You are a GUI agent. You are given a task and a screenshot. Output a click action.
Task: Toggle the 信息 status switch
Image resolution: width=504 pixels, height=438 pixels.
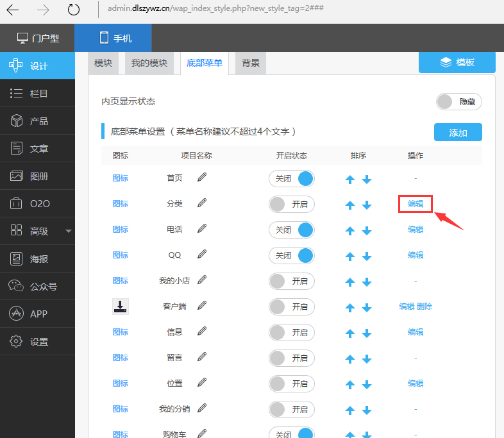tap(292, 333)
